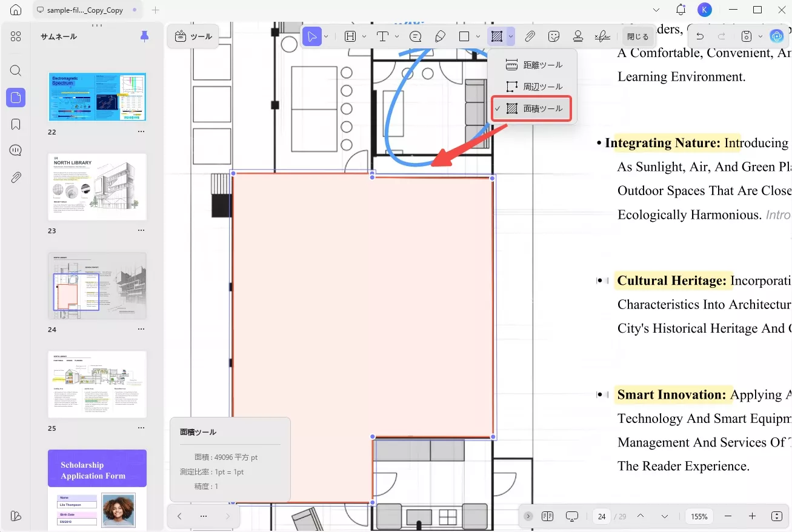Screen dimensions: 792x532
Task: Click the sticker tool icon
Action: 553,36
